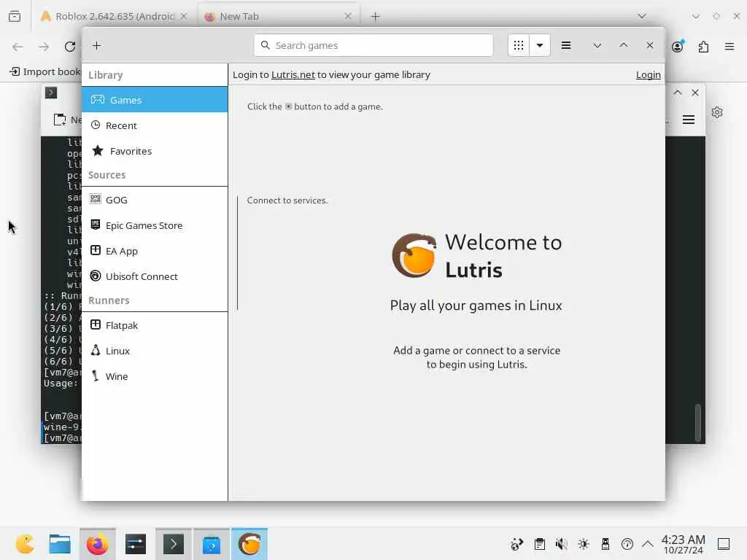Click the Recent clock icon

(96, 125)
